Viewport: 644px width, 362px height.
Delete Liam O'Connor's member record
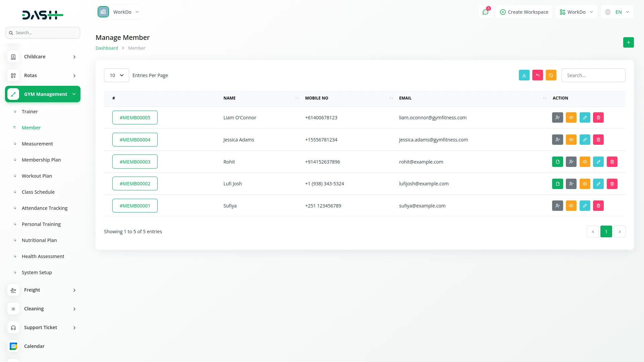pyautogui.click(x=598, y=118)
